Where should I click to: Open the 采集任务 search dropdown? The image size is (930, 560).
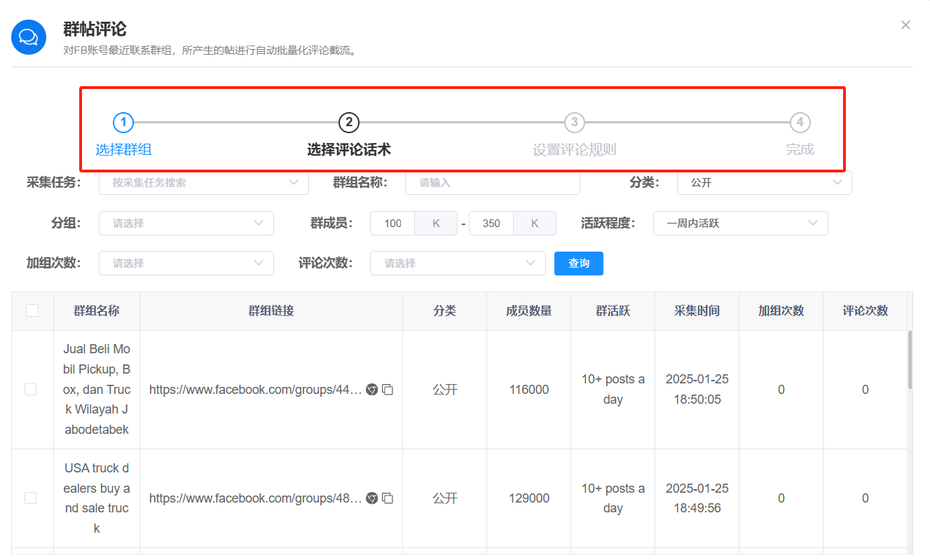(x=204, y=183)
